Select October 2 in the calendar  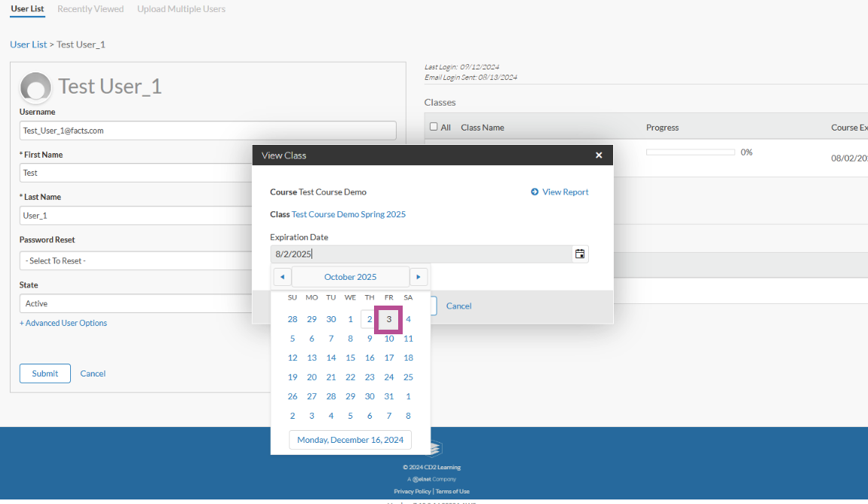pyautogui.click(x=370, y=319)
